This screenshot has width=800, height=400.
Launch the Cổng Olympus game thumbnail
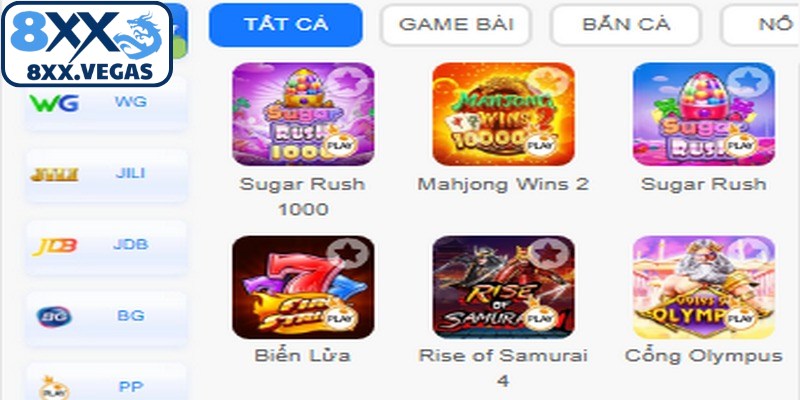tap(704, 287)
